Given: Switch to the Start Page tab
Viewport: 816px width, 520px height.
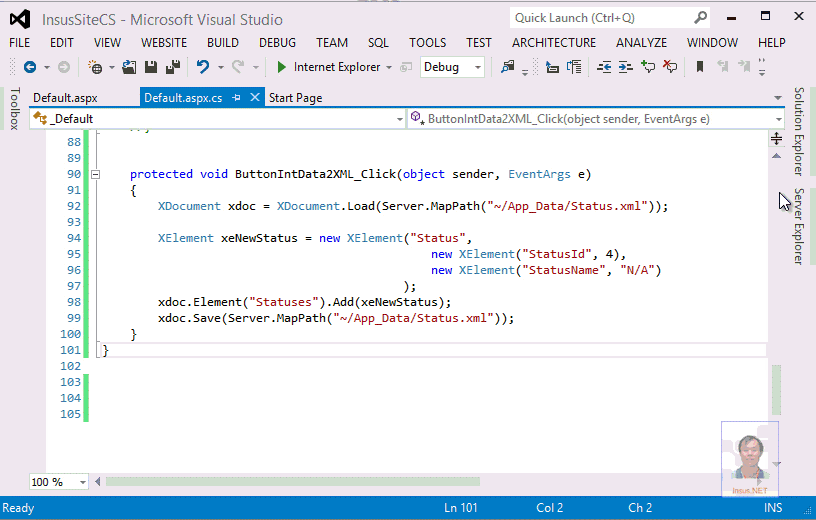Looking at the screenshot, I should (x=295, y=98).
